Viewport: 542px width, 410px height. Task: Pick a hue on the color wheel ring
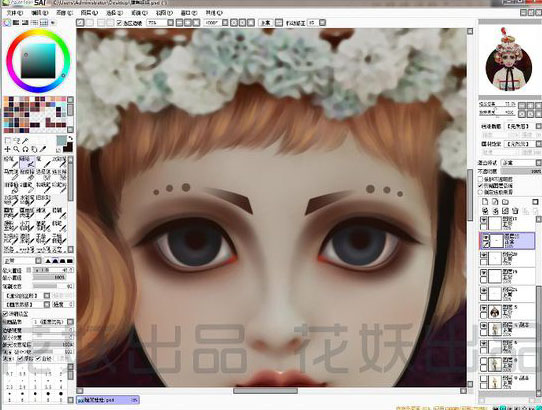[38, 32]
